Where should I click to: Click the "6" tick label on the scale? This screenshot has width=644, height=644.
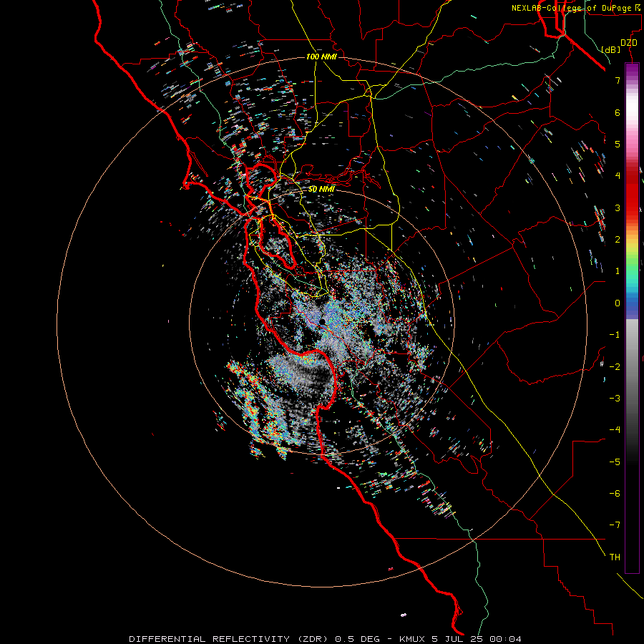[x=618, y=112]
